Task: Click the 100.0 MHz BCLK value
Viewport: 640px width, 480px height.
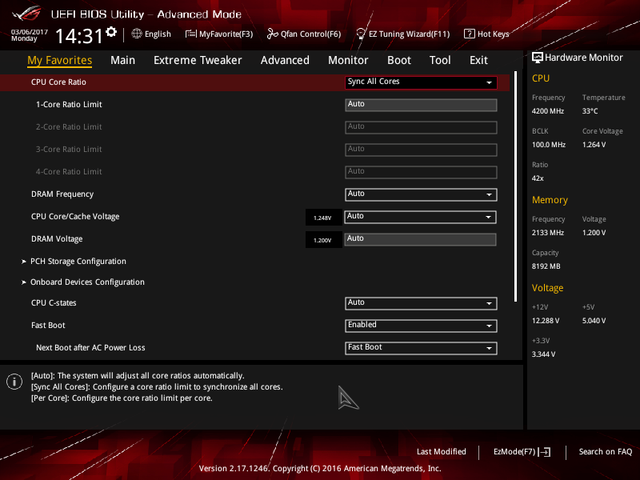Action: pyautogui.click(x=549, y=144)
